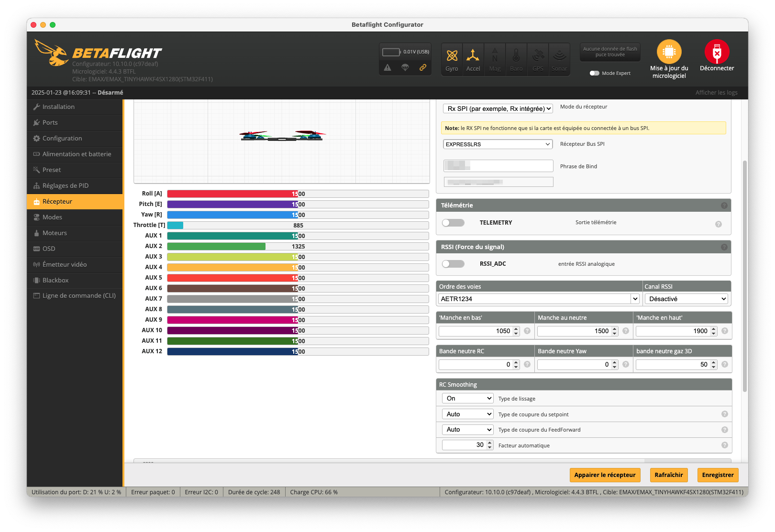This screenshot has height=532, width=775.
Task: Open help for Facteur automatique
Action: pos(725,445)
